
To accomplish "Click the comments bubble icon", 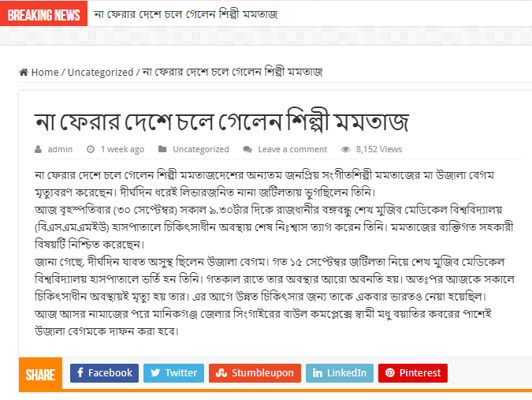I will 247,150.
